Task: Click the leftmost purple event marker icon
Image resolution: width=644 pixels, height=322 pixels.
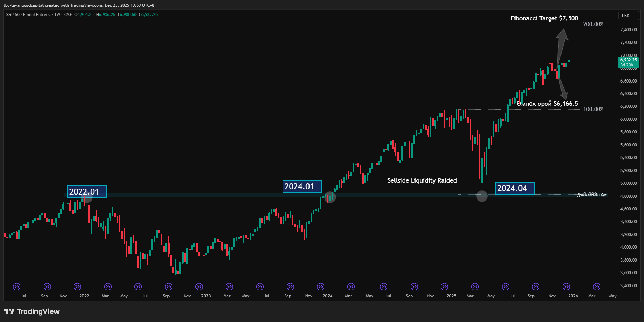Action: coord(16,287)
